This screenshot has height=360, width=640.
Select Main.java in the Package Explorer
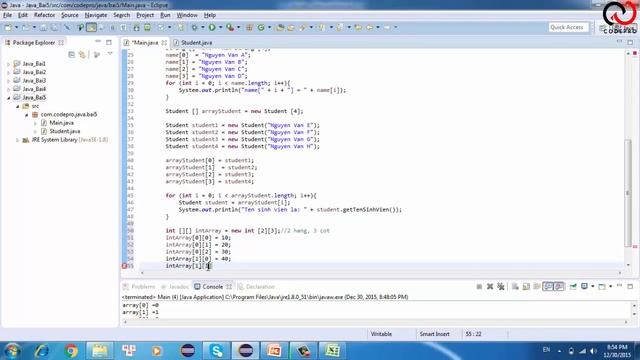point(61,123)
